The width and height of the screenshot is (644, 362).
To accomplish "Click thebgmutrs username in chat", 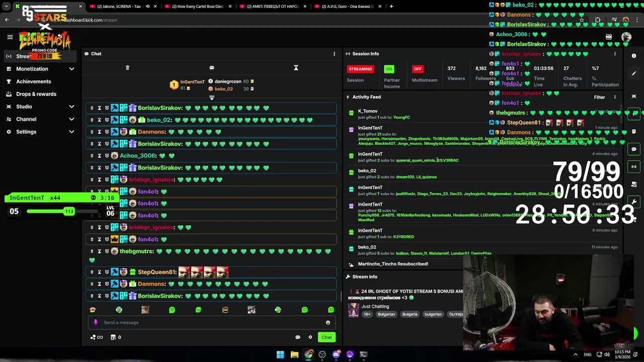I will pyautogui.click(x=136, y=251).
